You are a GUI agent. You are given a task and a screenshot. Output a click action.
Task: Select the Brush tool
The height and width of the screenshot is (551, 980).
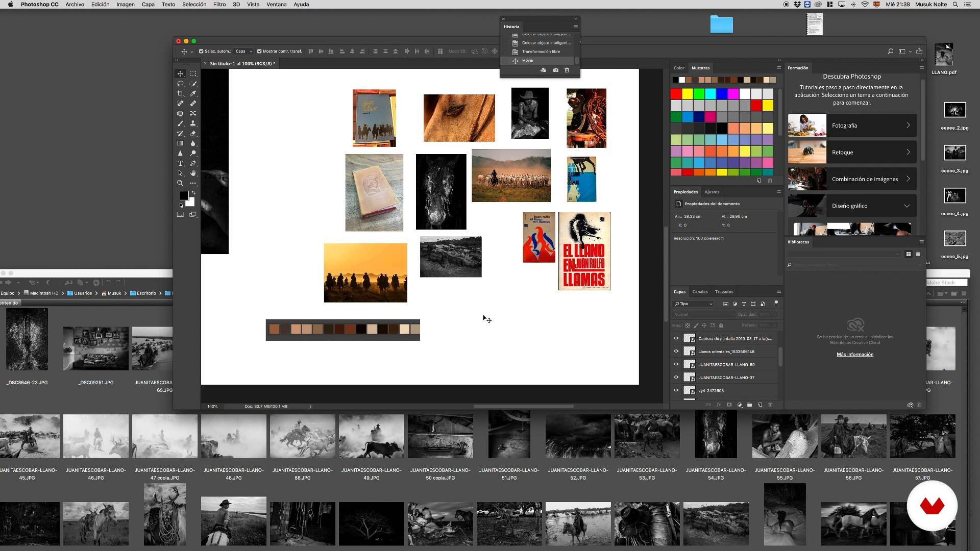pos(180,123)
